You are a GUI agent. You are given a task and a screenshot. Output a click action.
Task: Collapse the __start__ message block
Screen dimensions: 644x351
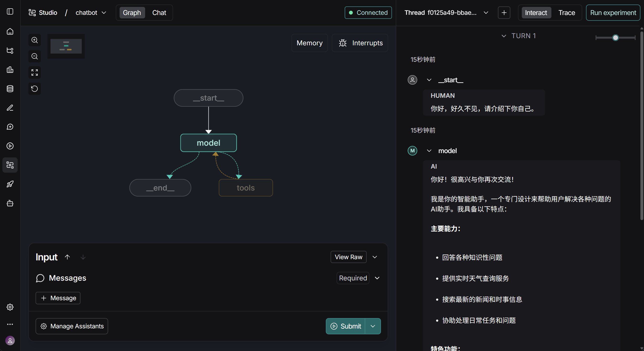point(429,80)
